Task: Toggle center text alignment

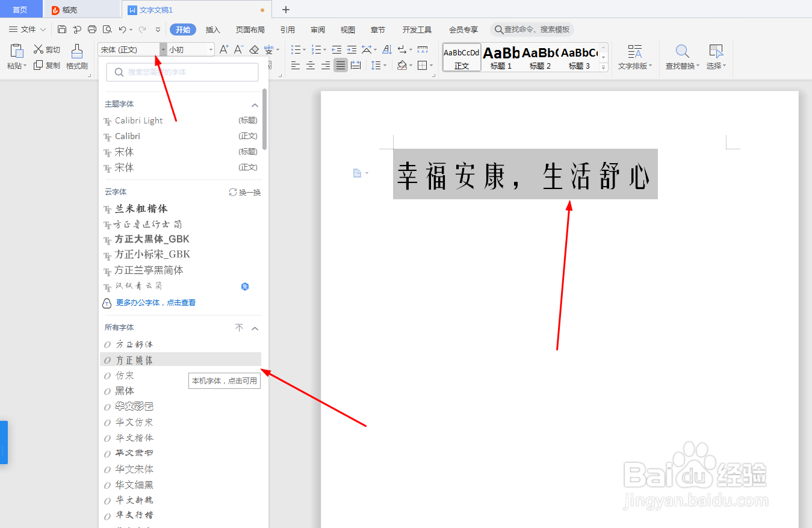Action: [310, 66]
